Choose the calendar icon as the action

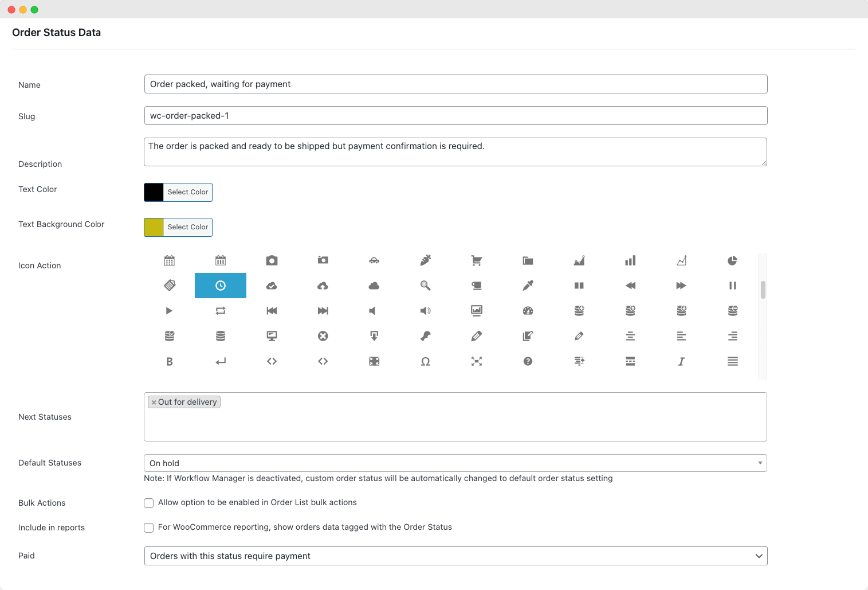click(x=170, y=260)
